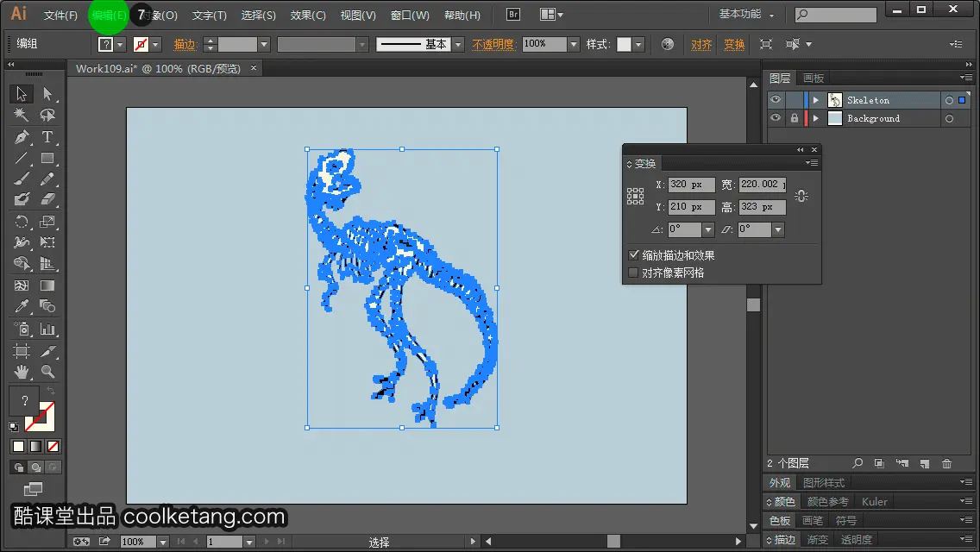Enable 对齐像素网格 checkbox
The image size is (980, 552).
coord(634,273)
